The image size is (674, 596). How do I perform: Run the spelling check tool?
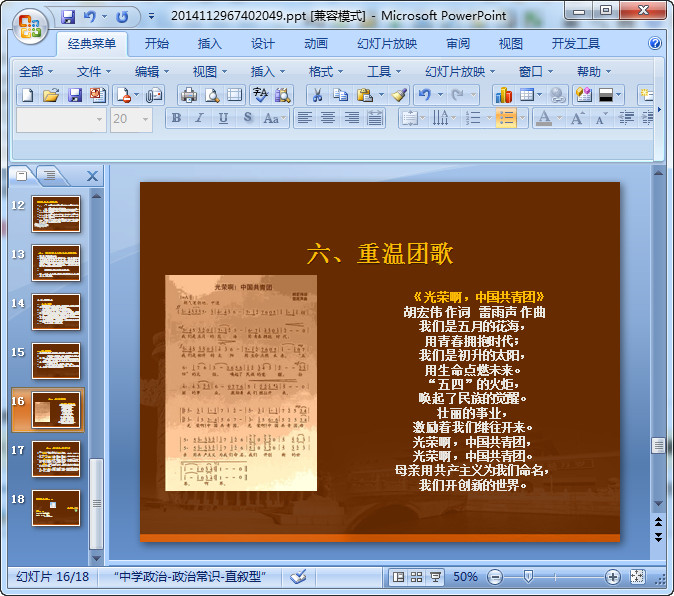click(x=260, y=95)
